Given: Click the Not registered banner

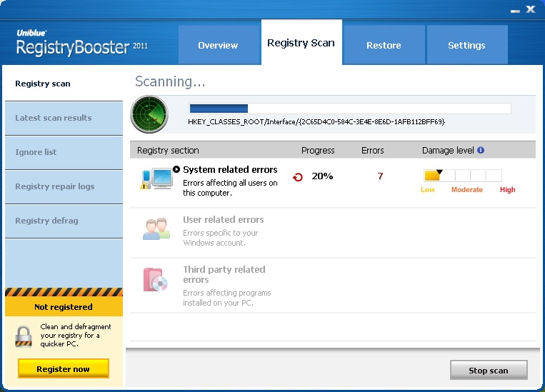Looking at the screenshot, I should pos(64,307).
